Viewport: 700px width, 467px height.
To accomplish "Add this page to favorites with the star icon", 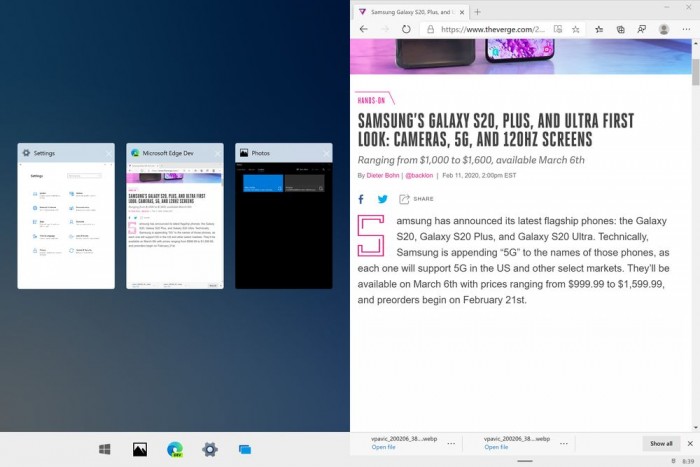I will (576, 30).
